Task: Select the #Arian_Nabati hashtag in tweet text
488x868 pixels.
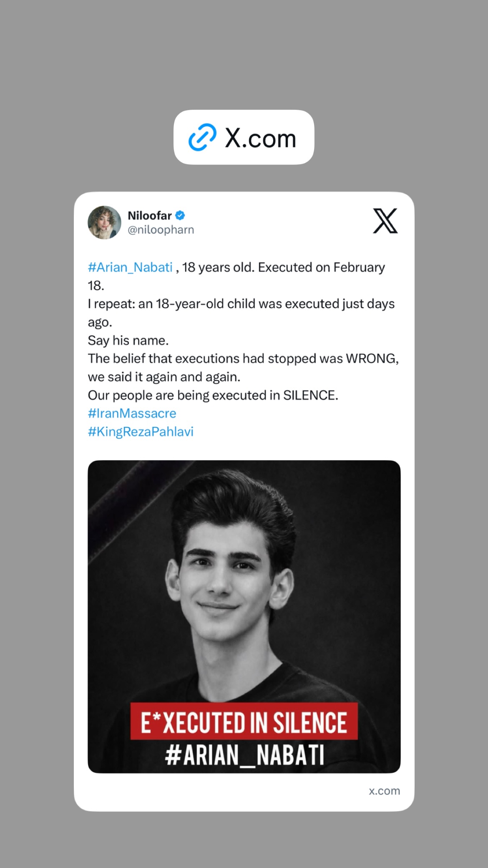Action: [130, 267]
